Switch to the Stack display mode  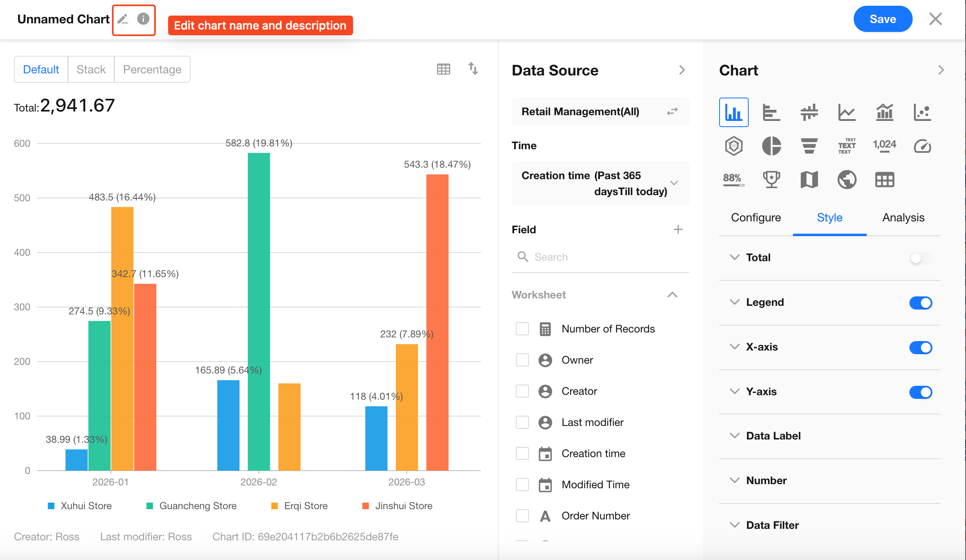[91, 70]
